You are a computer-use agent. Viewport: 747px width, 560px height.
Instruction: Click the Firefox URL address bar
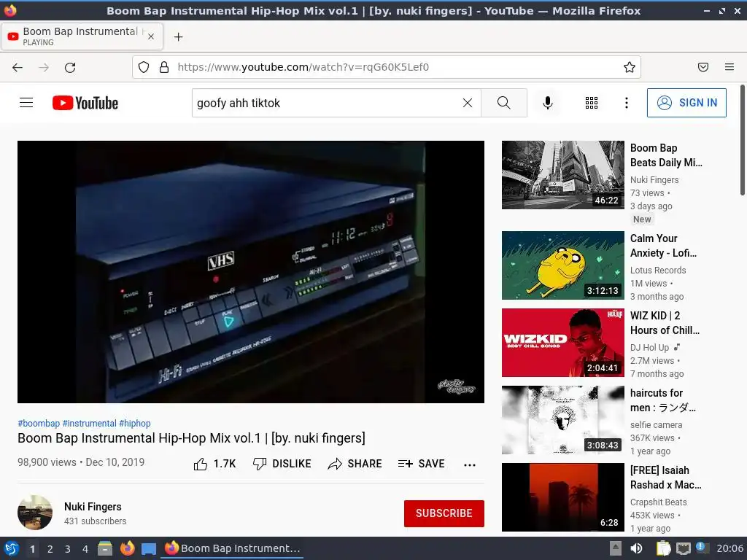pos(386,67)
